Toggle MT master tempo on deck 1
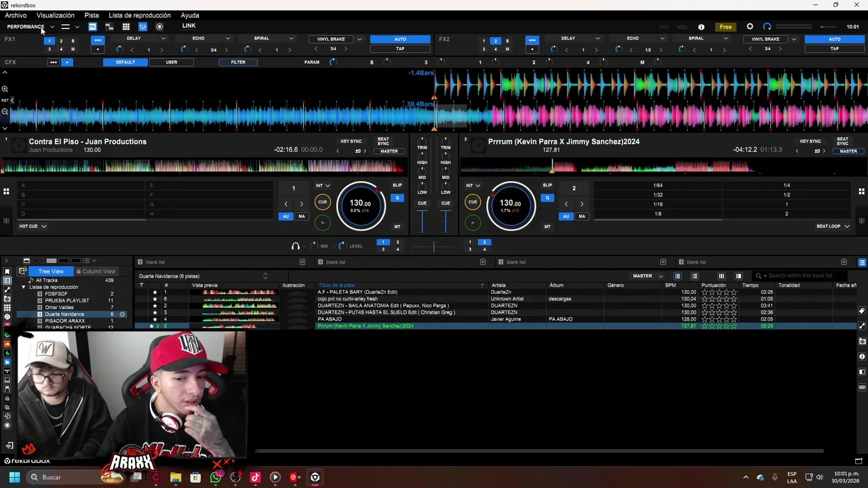868x488 pixels. (397, 226)
